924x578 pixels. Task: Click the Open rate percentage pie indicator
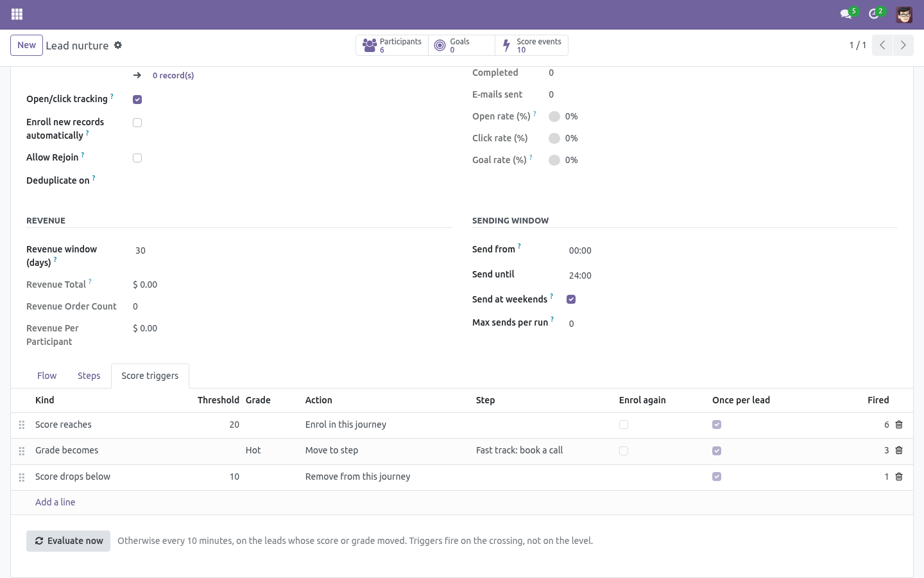pos(554,116)
